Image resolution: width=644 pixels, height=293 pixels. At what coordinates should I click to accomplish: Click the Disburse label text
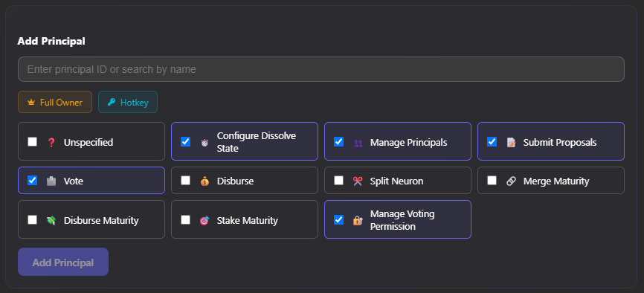point(235,181)
